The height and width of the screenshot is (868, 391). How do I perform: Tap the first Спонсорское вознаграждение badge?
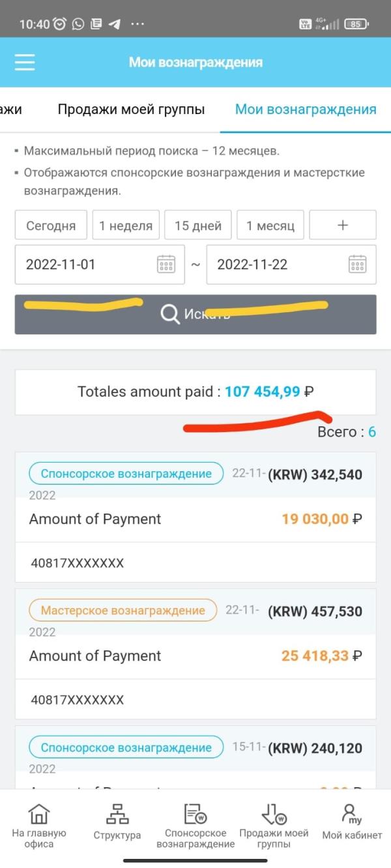coord(126,474)
